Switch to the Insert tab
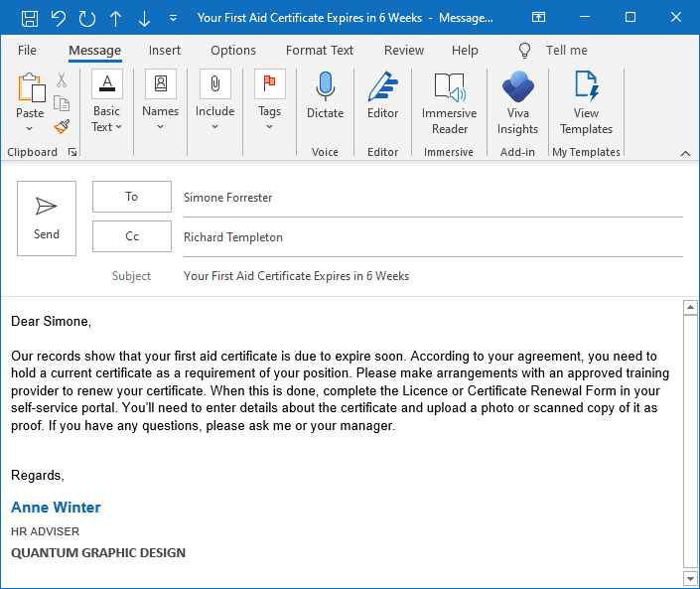The width and height of the screenshot is (700, 589). 165,51
